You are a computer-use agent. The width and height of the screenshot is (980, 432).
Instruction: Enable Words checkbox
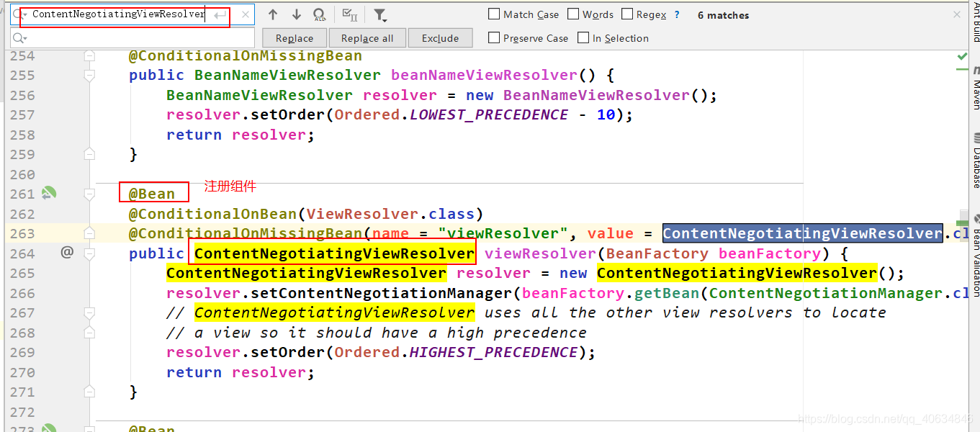573,14
